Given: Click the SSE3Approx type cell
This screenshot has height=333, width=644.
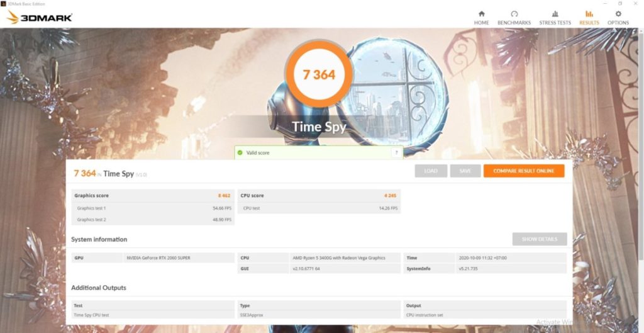Looking at the screenshot, I should pos(319,315).
